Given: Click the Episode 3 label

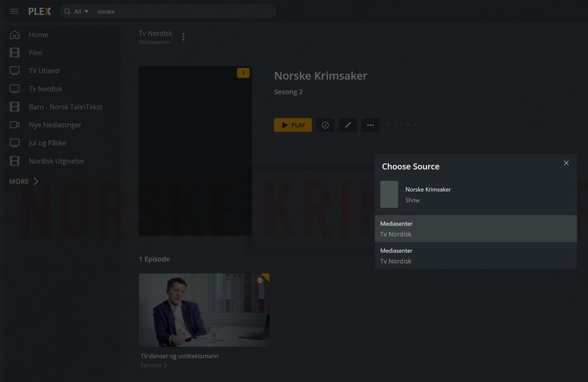Looking at the screenshot, I should pyautogui.click(x=154, y=365).
